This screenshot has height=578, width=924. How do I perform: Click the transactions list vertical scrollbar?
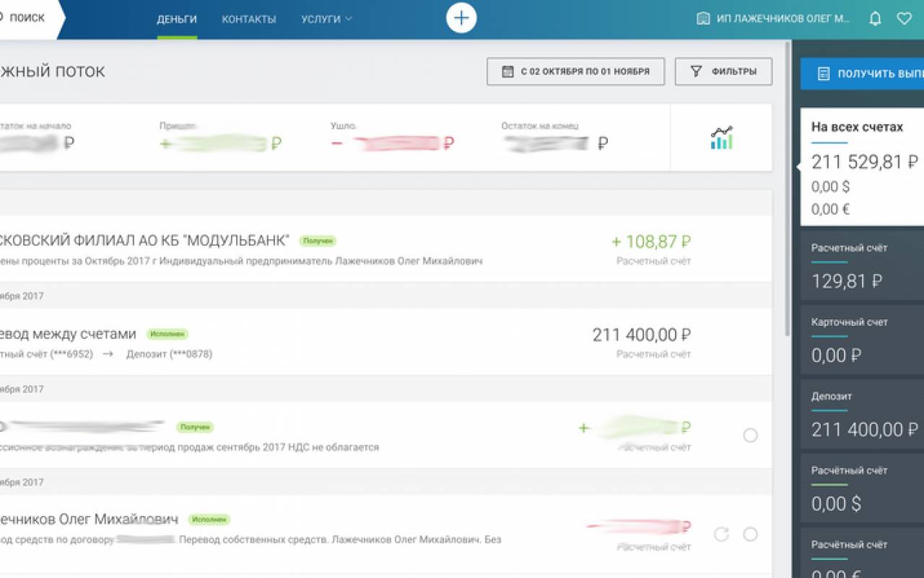(788, 188)
